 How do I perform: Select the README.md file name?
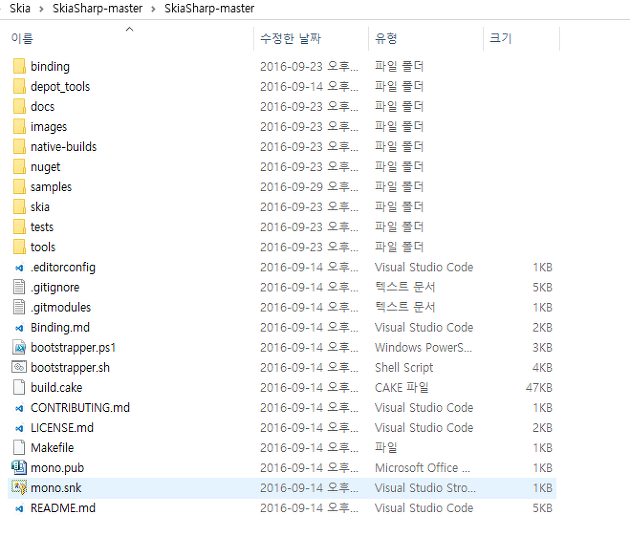[x=63, y=508]
